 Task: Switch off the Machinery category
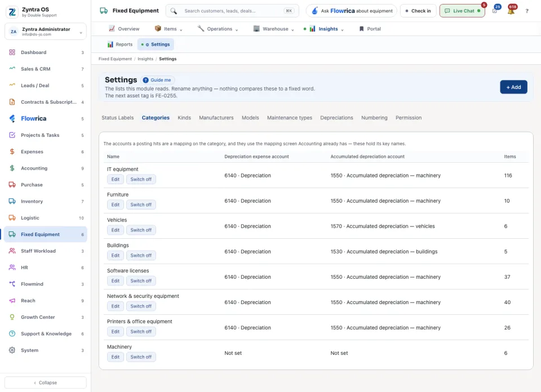(141, 357)
